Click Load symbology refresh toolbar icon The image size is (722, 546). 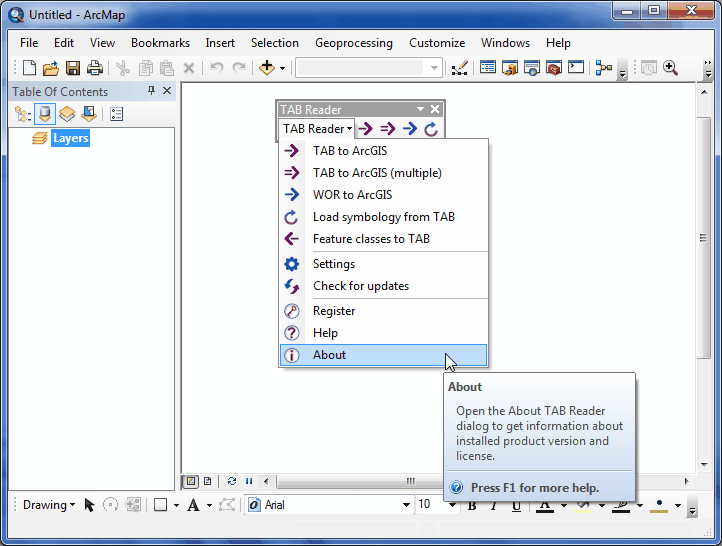(x=431, y=129)
